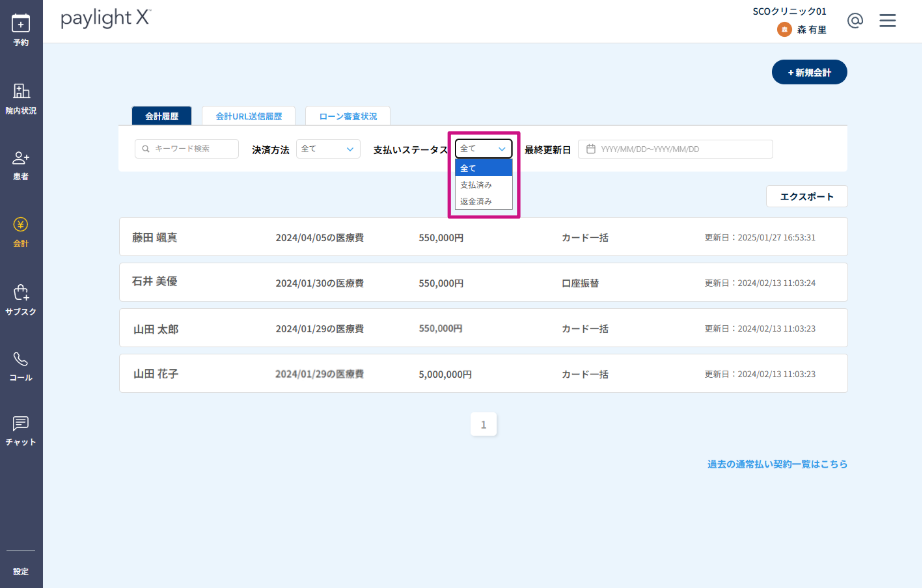
Task: Open the 石井 美優 accounting row
Action: [x=483, y=282]
